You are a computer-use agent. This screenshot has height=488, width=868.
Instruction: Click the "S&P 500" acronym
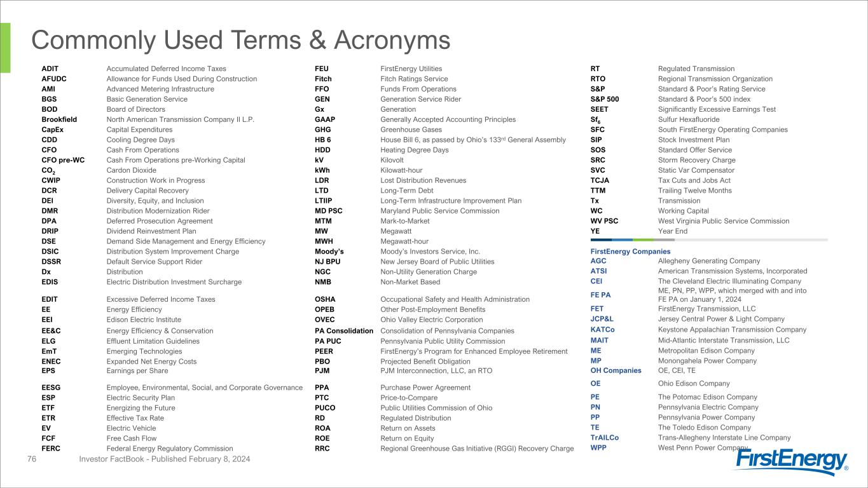[605, 99]
